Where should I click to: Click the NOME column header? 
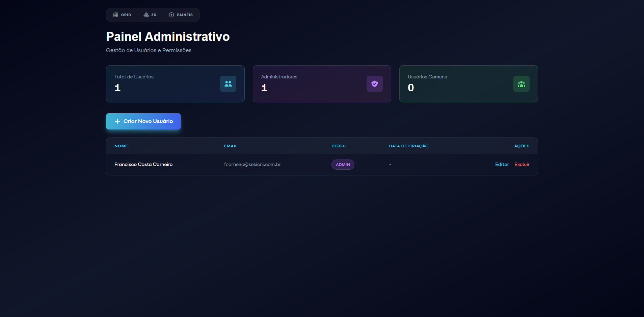pos(121,146)
